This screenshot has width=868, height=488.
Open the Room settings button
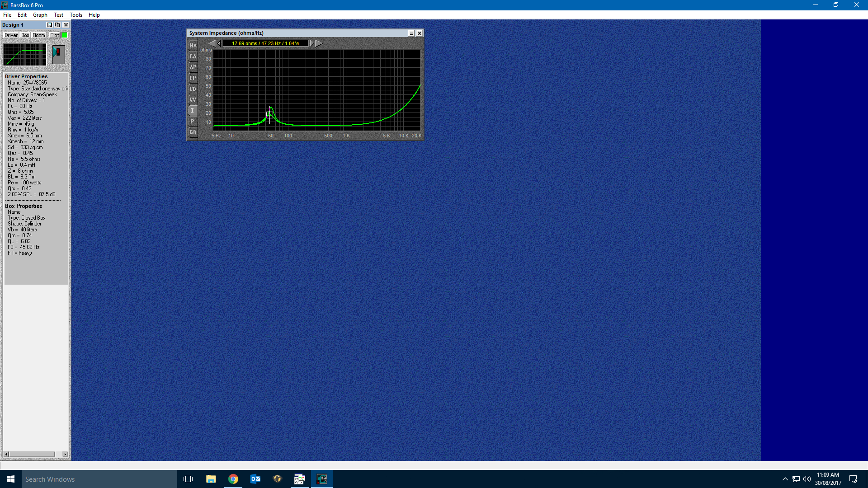click(x=38, y=35)
